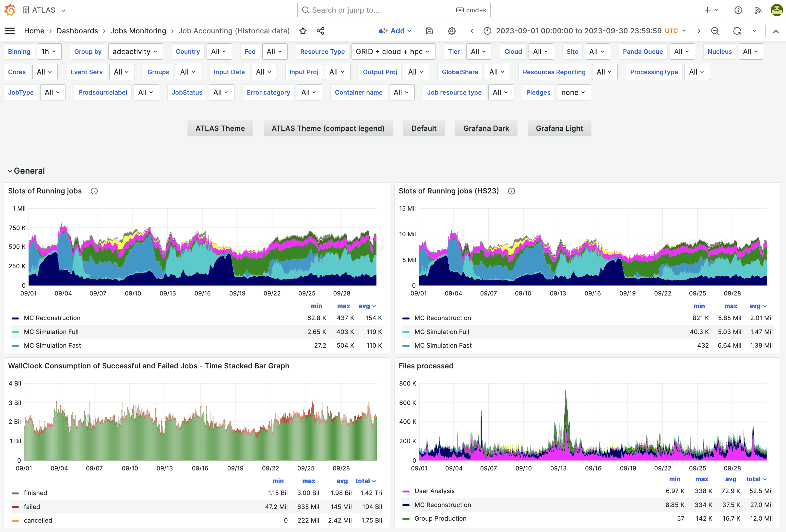Open the Add panel menu
The height and width of the screenshot is (532, 786).
click(395, 31)
